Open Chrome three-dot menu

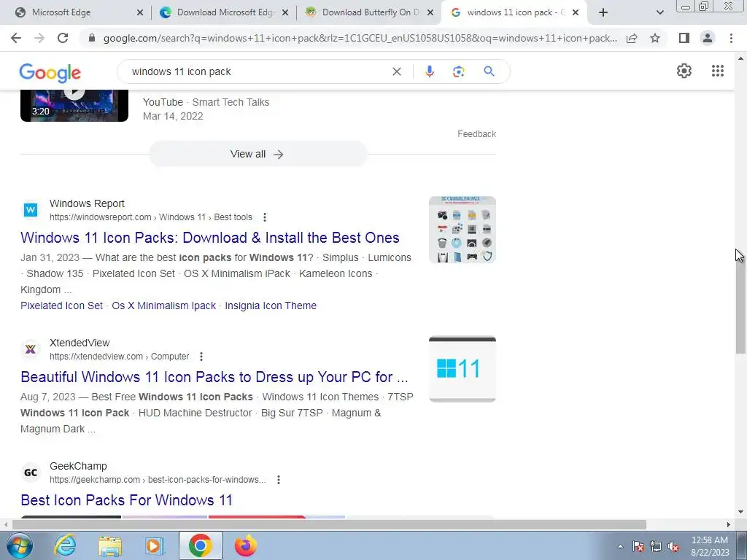(x=731, y=38)
